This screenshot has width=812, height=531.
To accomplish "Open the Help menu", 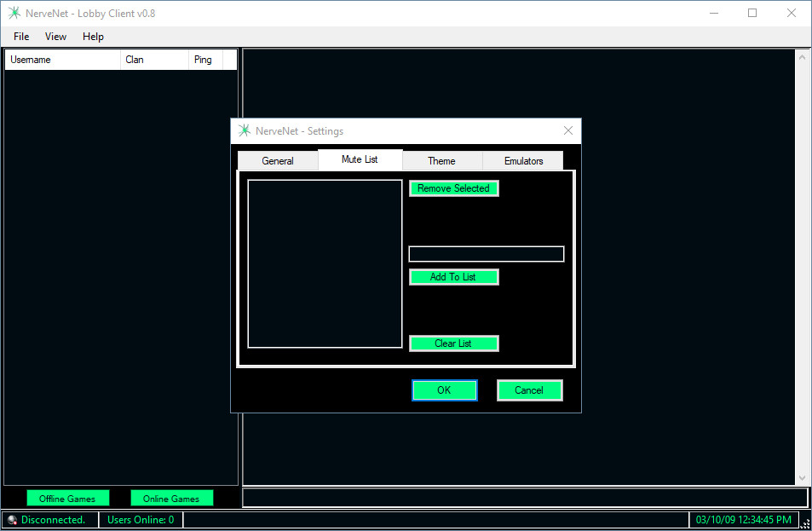I will coord(93,37).
